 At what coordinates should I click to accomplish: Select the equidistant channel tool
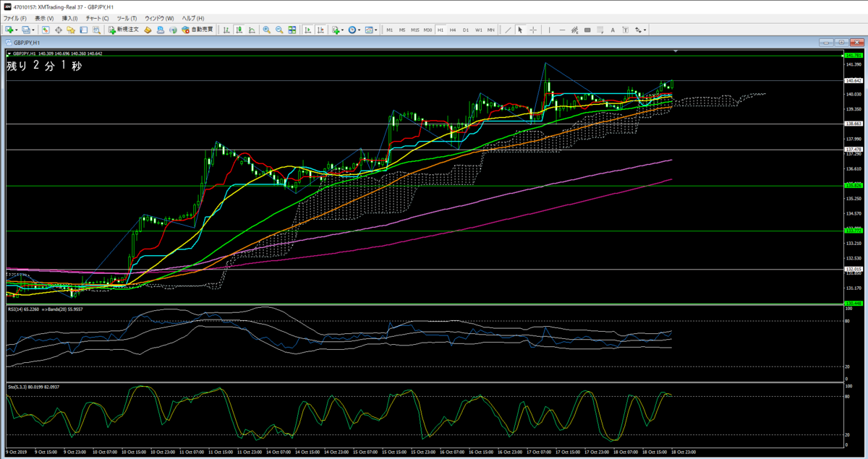click(574, 30)
